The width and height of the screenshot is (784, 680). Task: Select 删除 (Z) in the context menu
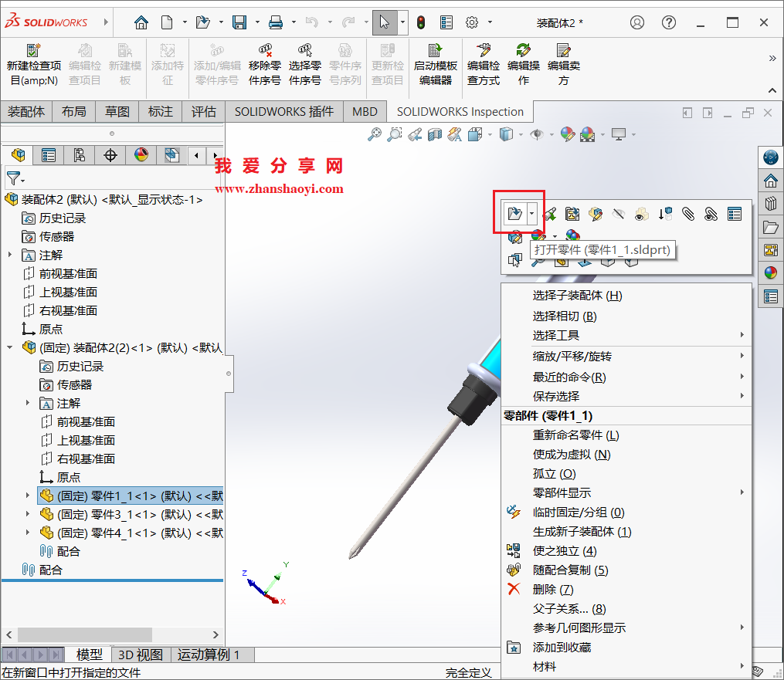[626, 590]
